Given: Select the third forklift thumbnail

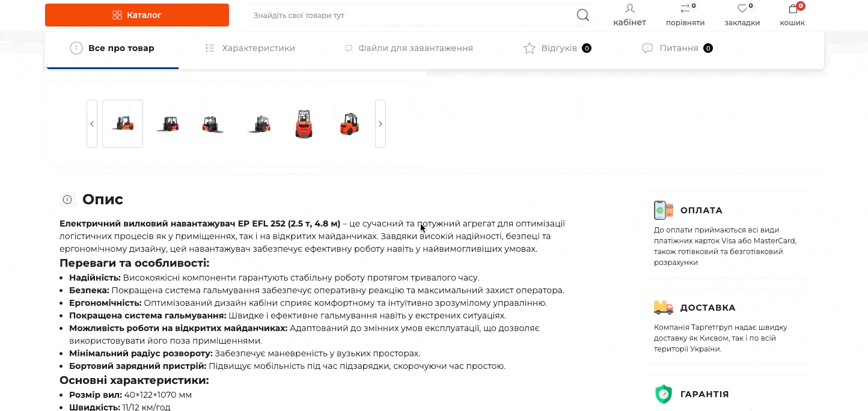Looking at the screenshot, I should tap(212, 124).
